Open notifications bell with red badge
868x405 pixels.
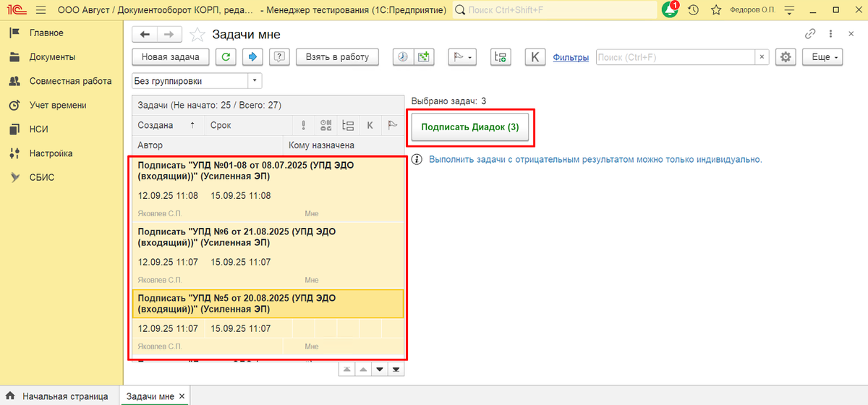click(669, 10)
